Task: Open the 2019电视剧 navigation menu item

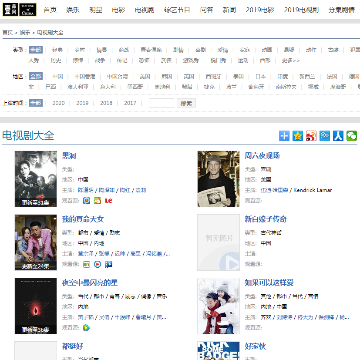Action: click(x=302, y=10)
